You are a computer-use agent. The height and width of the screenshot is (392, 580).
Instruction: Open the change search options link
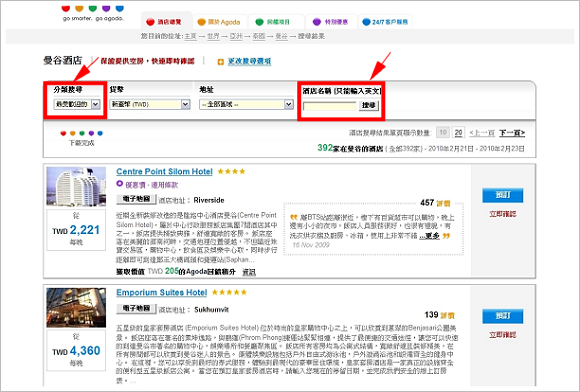[249, 61]
